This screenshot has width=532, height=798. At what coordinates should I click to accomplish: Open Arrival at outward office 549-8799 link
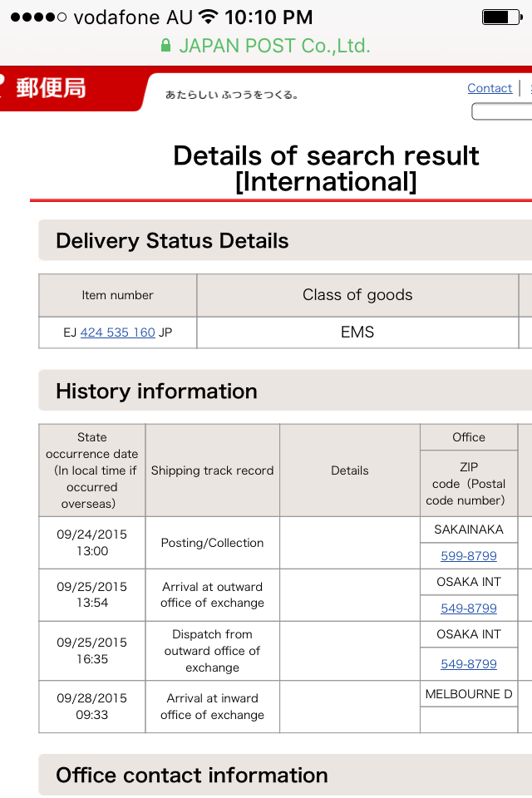click(x=469, y=608)
